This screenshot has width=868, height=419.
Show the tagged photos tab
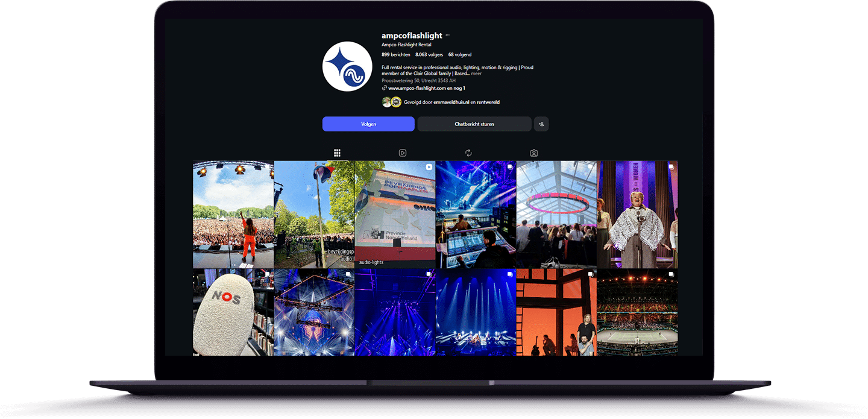point(534,153)
